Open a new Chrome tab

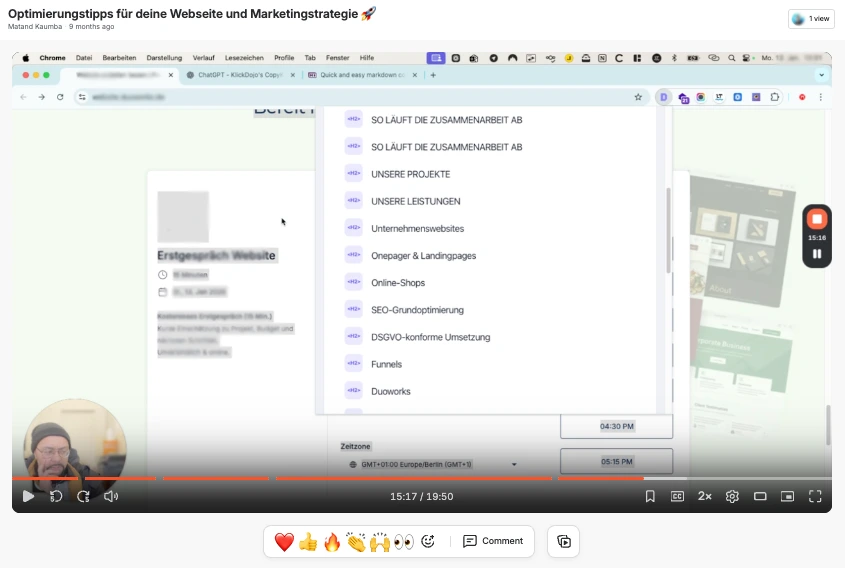(433, 75)
